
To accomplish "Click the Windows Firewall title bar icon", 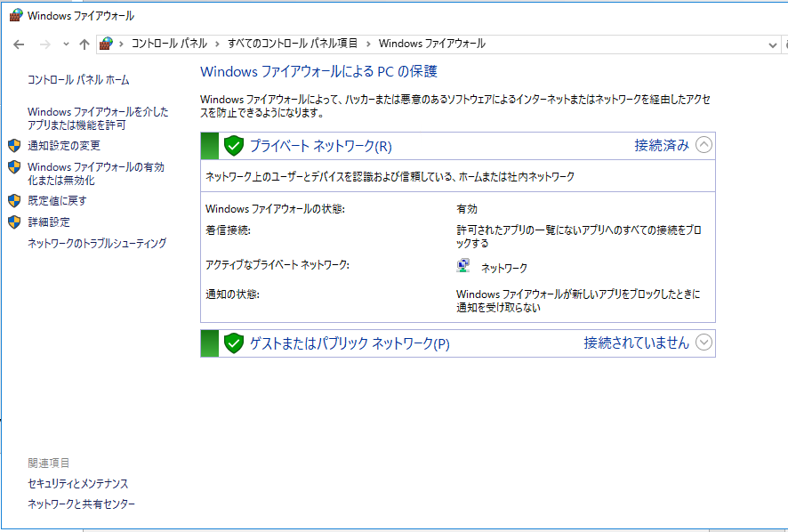I will 16,16.
